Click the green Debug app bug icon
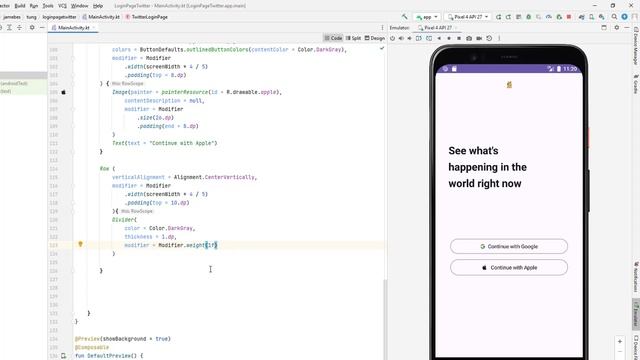Viewport: 640px width, 360px height. pyautogui.click(x=529, y=17)
